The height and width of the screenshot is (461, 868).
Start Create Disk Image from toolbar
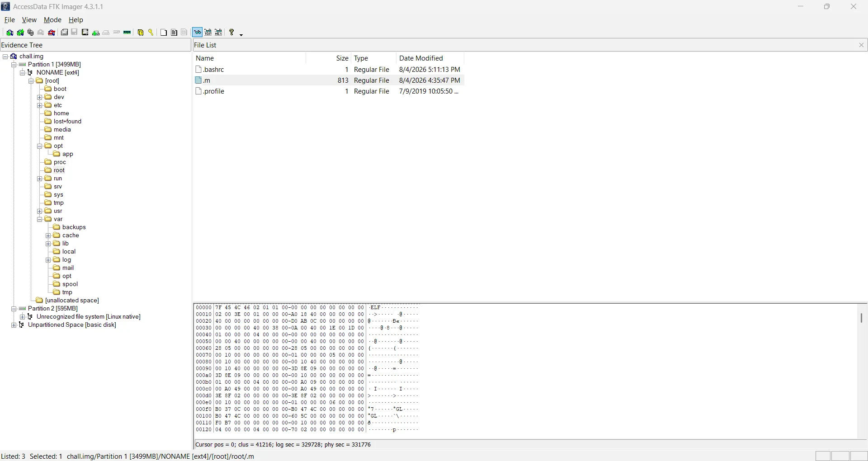[x=65, y=33]
